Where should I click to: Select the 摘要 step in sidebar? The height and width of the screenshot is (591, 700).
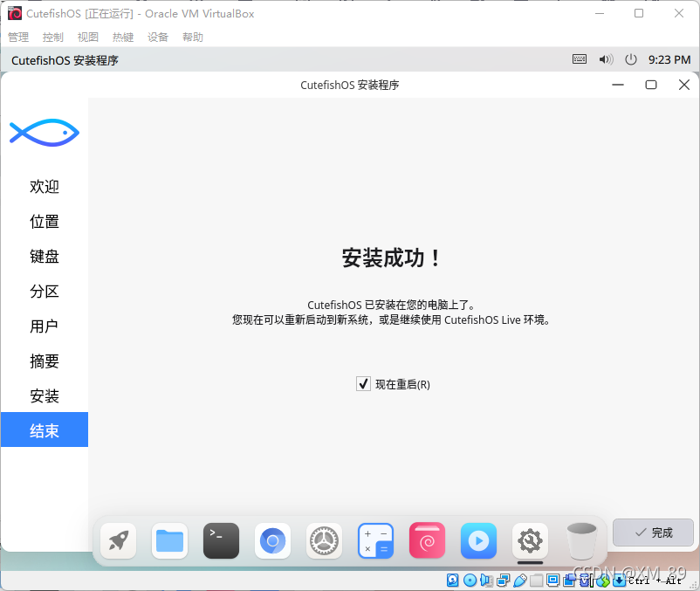pyautogui.click(x=45, y=361)
